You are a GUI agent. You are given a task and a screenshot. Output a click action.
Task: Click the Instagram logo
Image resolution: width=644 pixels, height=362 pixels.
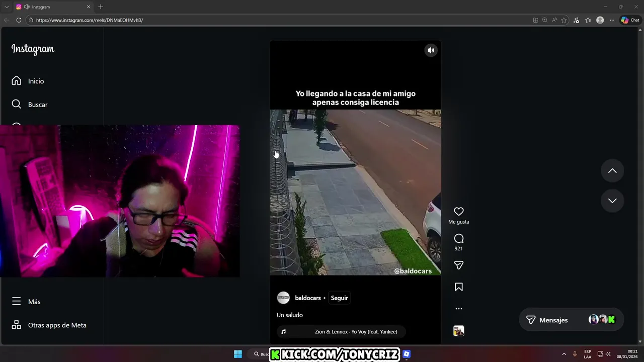[33, 49]
